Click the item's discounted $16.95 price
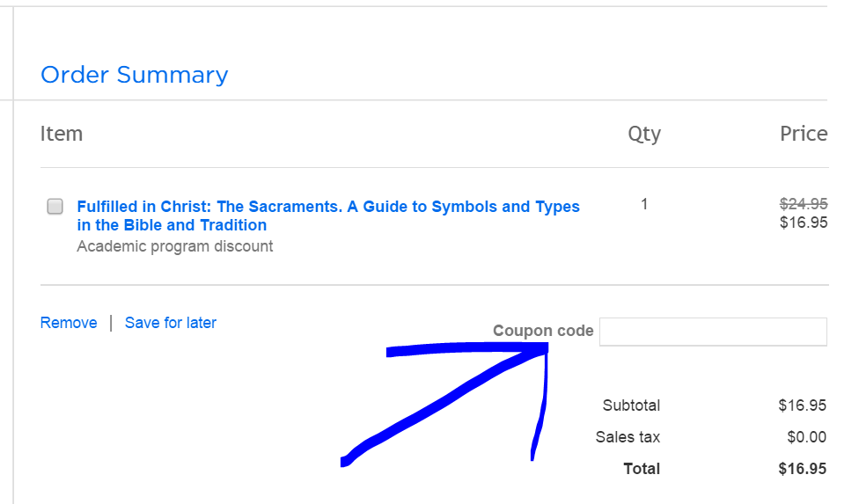The width and height of the screenshot is (859, 504). coord(803,223)
